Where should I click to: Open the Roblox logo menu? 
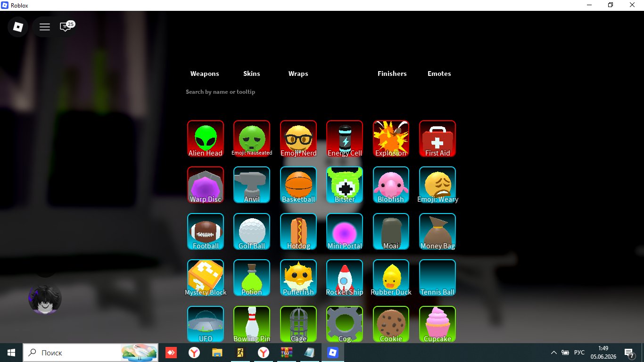pos(18,27)
